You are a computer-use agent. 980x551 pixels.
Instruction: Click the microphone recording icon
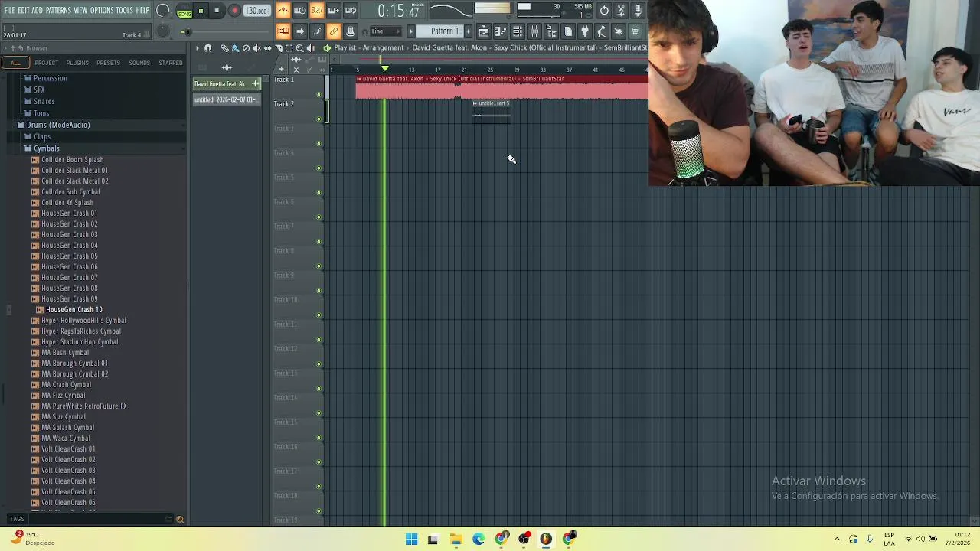point(638,11)
